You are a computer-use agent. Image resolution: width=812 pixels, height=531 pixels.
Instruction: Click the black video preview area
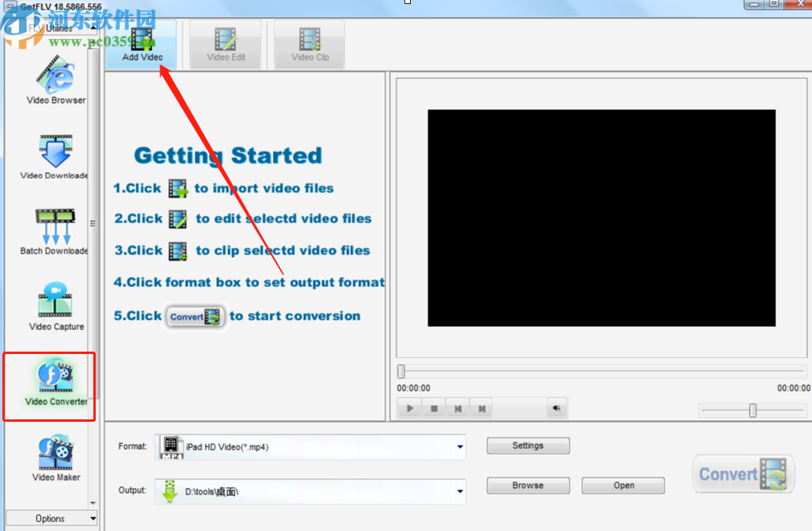point(601,218)
